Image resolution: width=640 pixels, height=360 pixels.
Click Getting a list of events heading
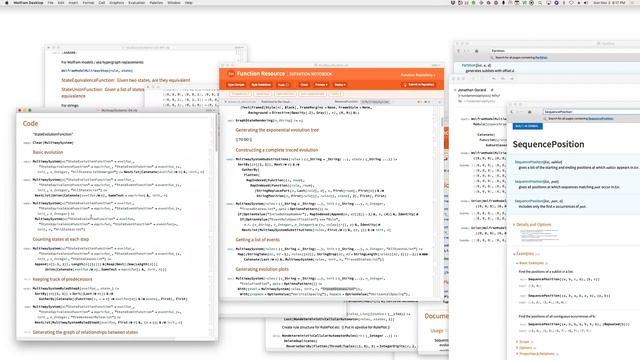[257, 240]
